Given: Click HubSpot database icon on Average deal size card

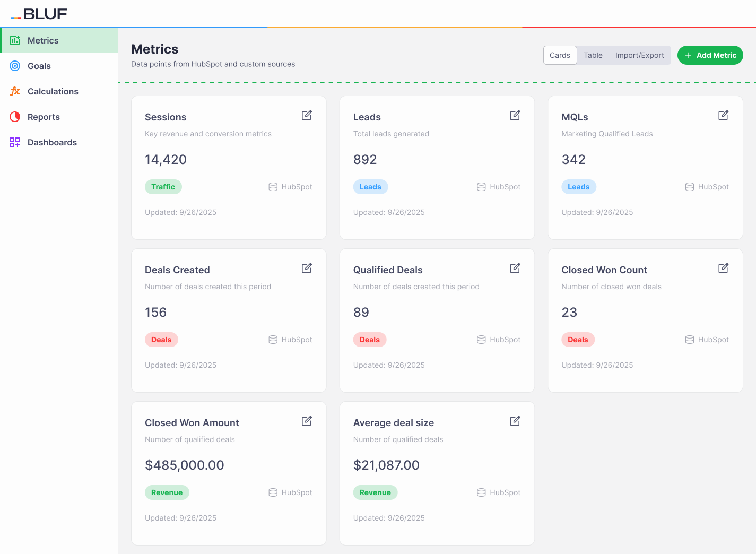Looking at the screenshot, I should click(x=481, y=492).
